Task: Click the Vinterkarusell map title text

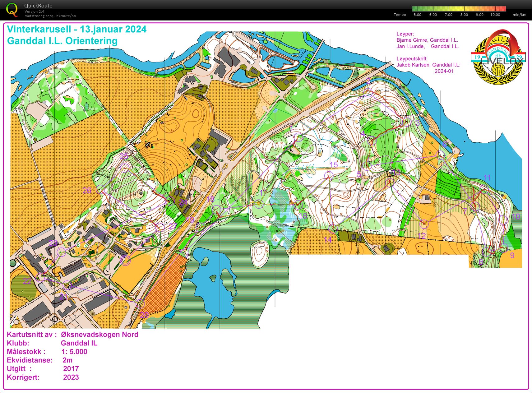Action: 76,29
